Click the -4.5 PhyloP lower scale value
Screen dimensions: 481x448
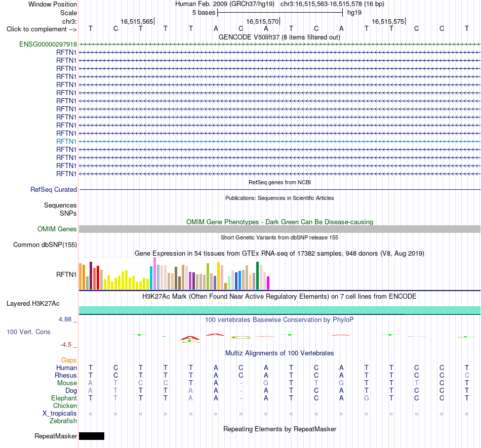coord(66,345)
